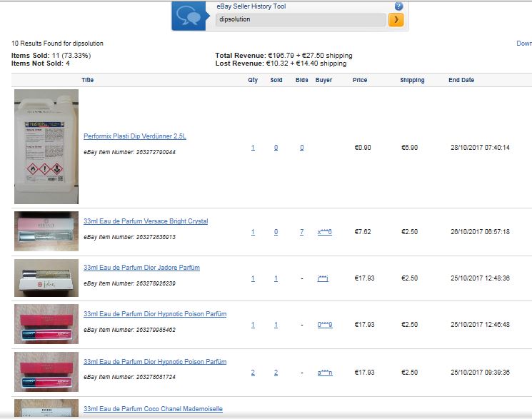Click the Sold column header
Viewport: 532px width, 419px height.
276,80
